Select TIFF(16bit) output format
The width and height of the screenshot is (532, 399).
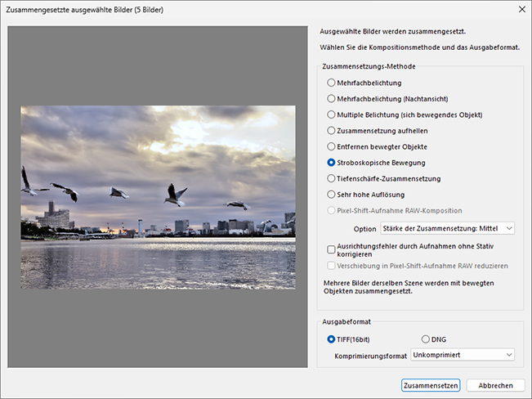(331, 338)
